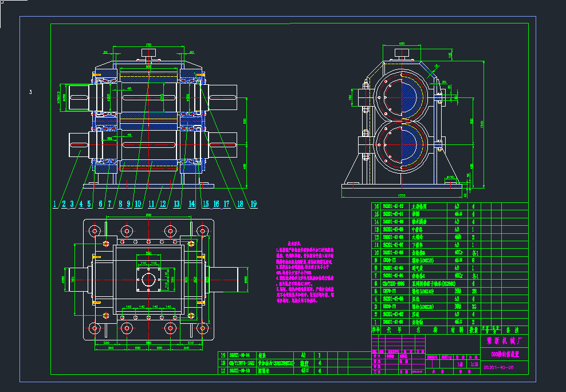Select the upper circular bearing cover in side view
The image size is (566, 392).
(x=402, y=96)
